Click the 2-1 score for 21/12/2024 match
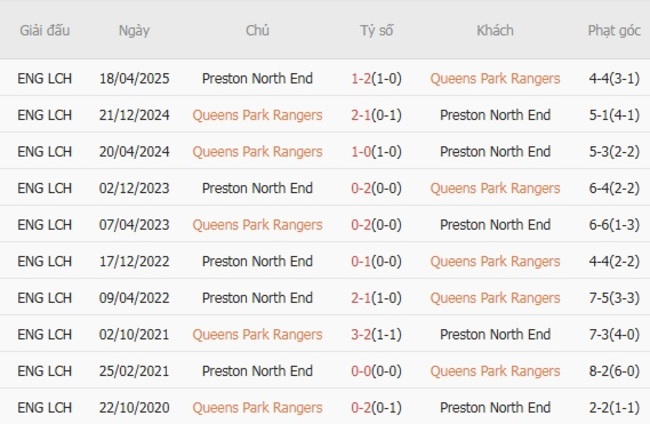Viewport: 650px width, 424px height. [x=360, y=115]
